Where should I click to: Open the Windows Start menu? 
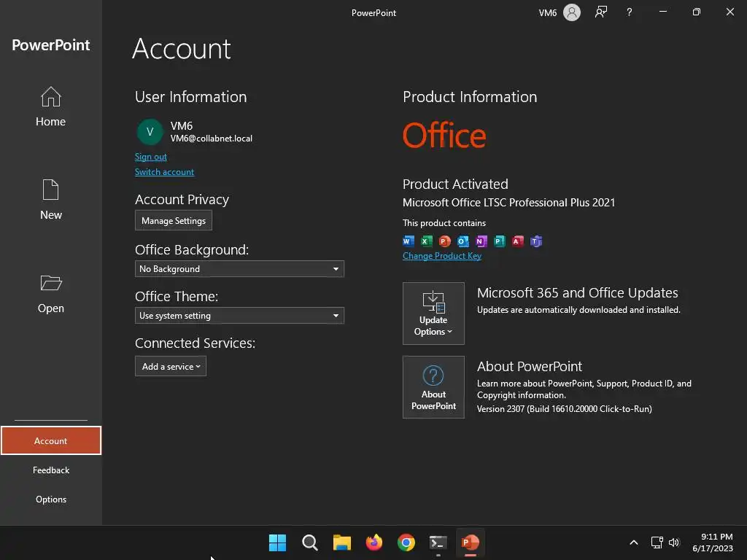(277, 542)
